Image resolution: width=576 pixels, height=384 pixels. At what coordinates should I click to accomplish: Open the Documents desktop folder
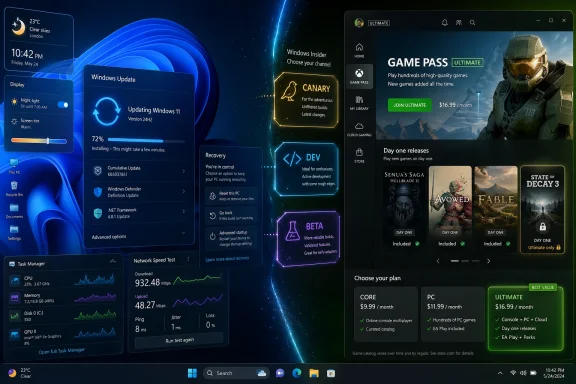14,211
